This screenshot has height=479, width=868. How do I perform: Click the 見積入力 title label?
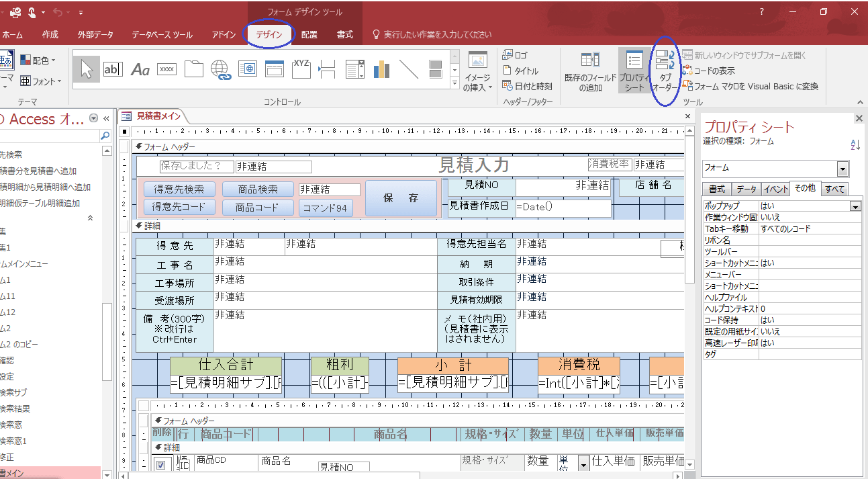click(x=474, y=165)
